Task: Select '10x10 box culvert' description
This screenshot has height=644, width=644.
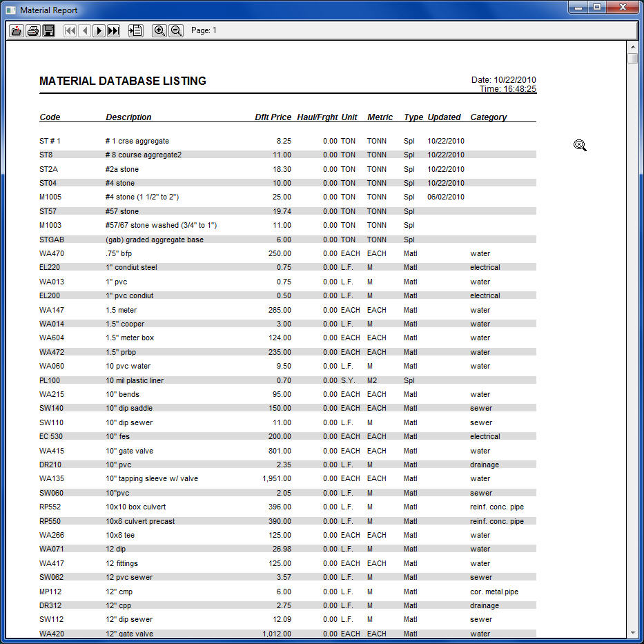Action: pos(136,507)
